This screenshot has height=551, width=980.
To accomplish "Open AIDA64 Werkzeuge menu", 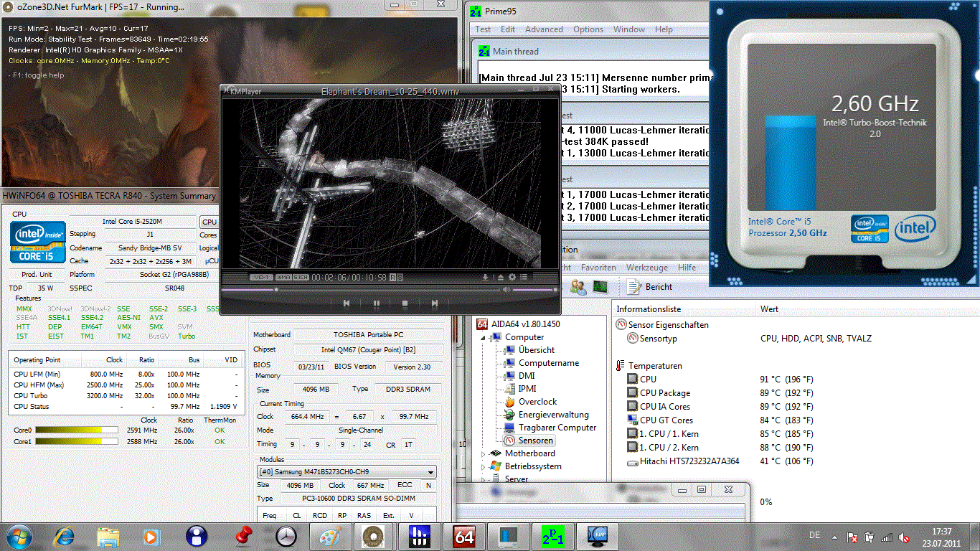I will 647,267.
